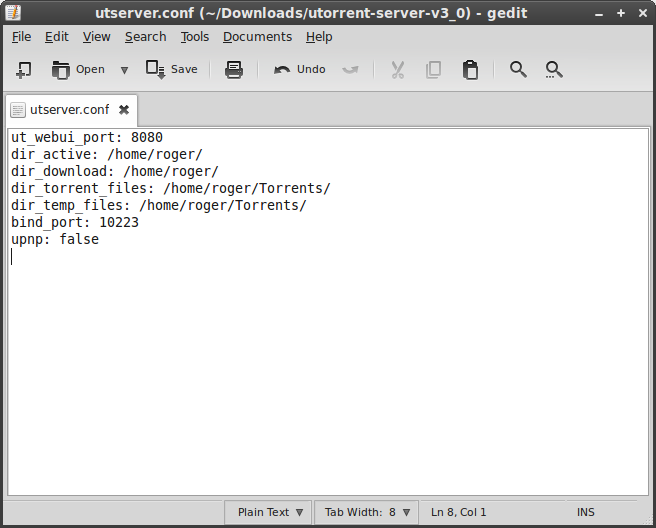Viewport: 656px width, 528px height.
Task: Open the Plain Text language dropdown
Action: coord(268,512)
